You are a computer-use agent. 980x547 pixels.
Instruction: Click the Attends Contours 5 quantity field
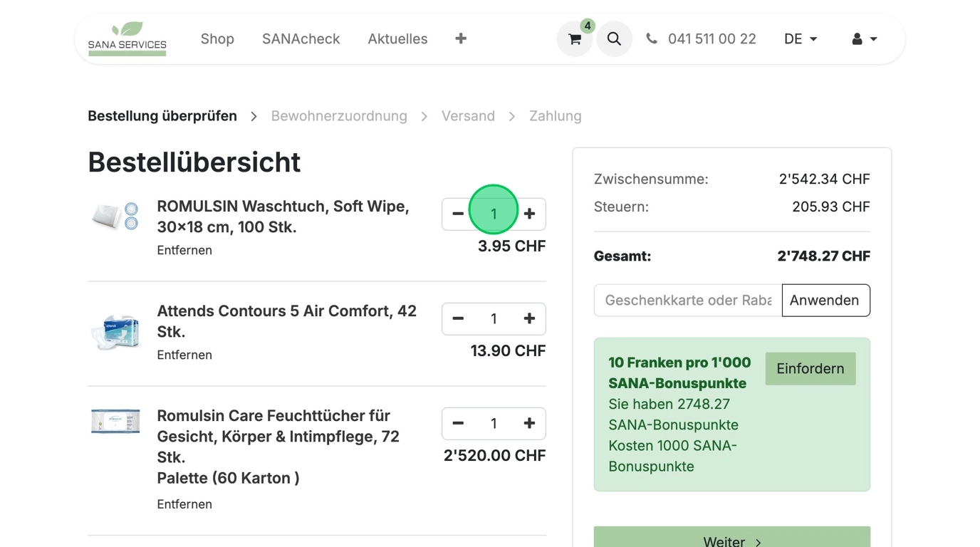(x=494, y=318)
